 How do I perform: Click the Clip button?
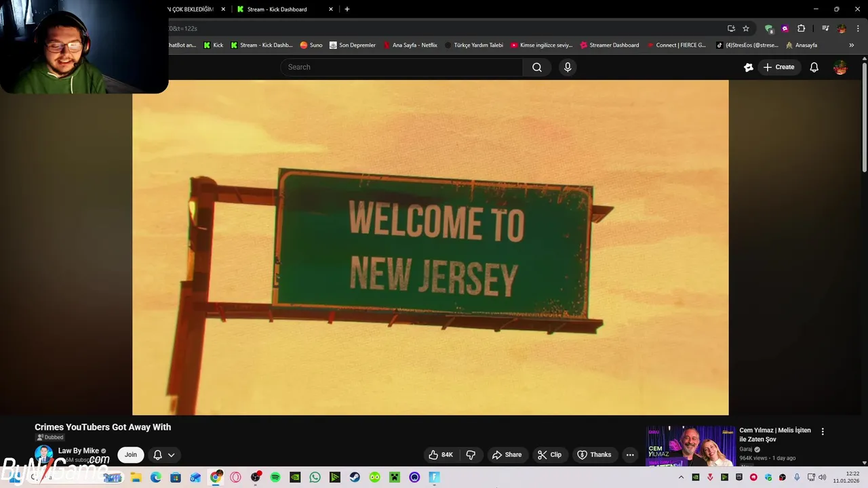coord(549,455)
